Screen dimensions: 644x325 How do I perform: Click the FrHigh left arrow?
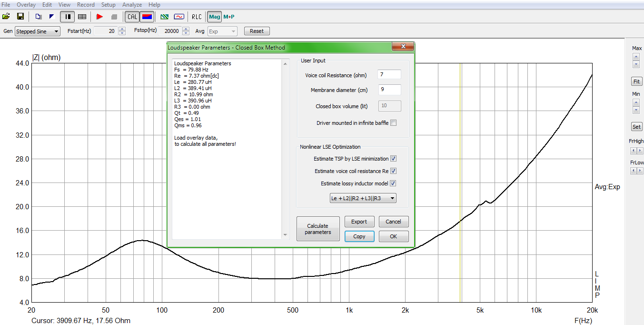[633, 151]
